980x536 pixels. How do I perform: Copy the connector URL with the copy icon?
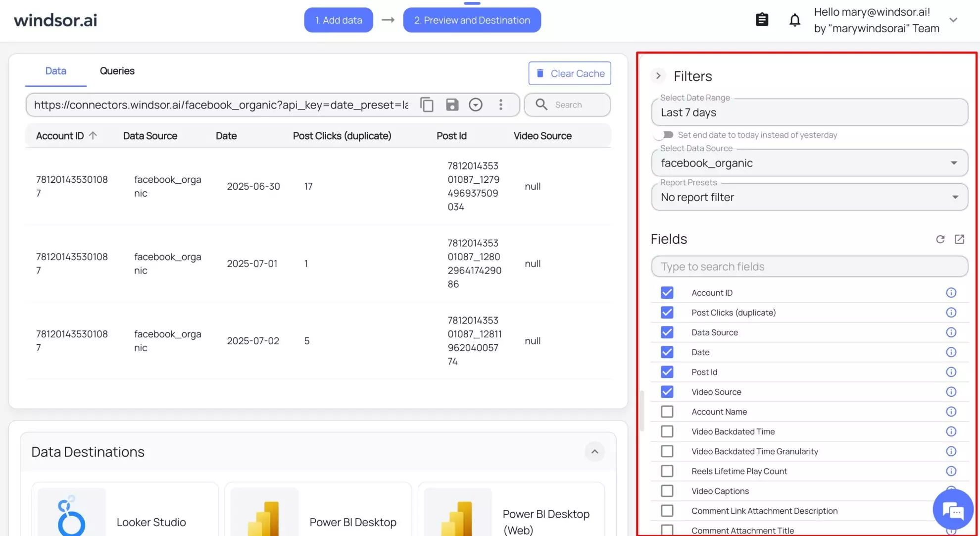tap(427, 105)
